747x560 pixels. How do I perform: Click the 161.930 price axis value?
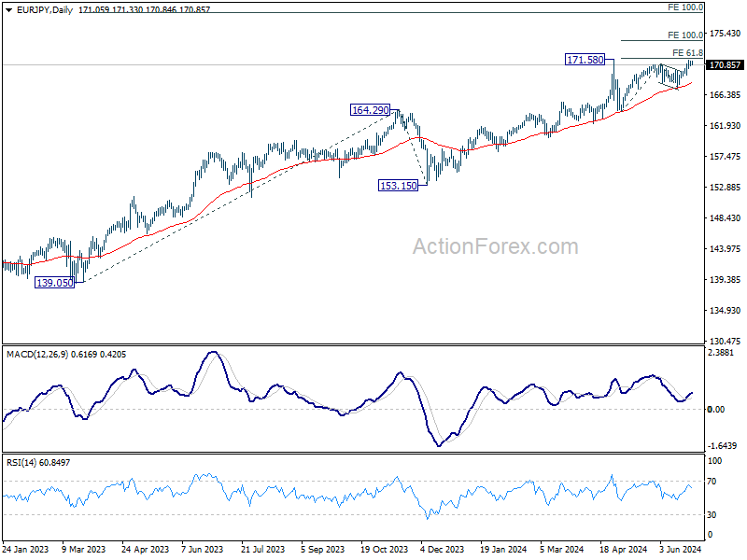[726, 126]
